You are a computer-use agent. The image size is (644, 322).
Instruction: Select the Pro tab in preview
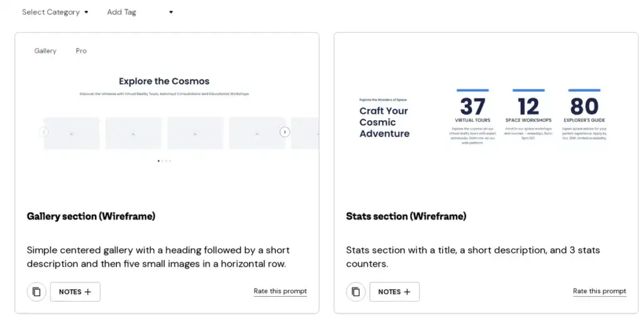[81, 51]
